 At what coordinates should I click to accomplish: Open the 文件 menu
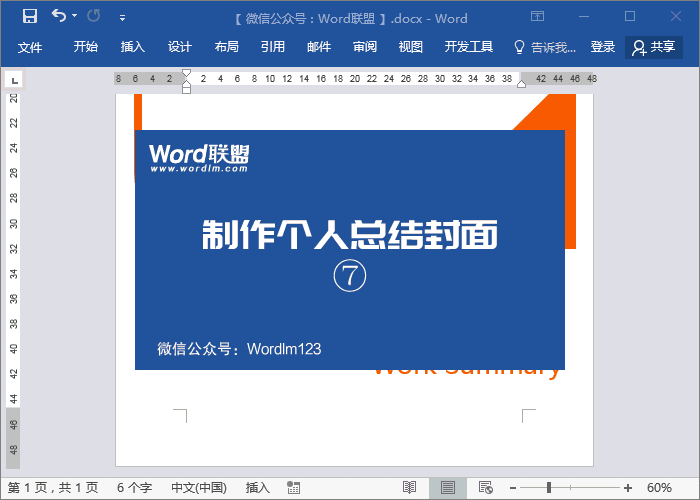pyautogui.click(x=30, y=47)
